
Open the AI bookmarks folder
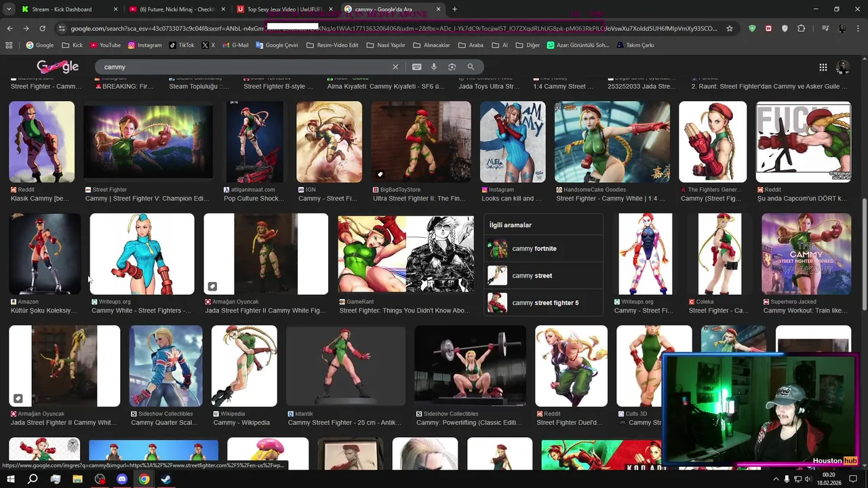(x=499, y=45)
